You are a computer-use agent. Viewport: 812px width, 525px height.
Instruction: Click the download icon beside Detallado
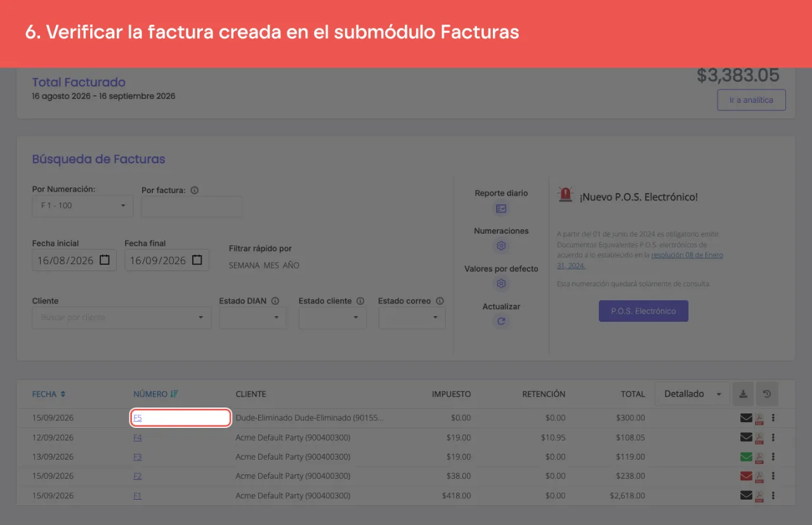743,394
